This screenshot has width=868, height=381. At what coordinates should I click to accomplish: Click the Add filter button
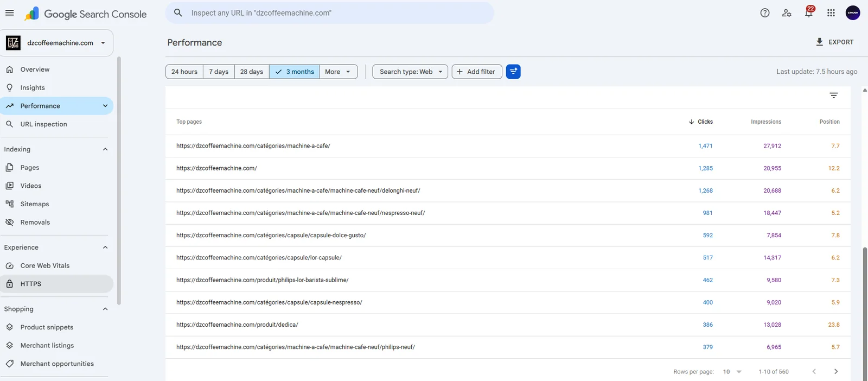(477, 72)
